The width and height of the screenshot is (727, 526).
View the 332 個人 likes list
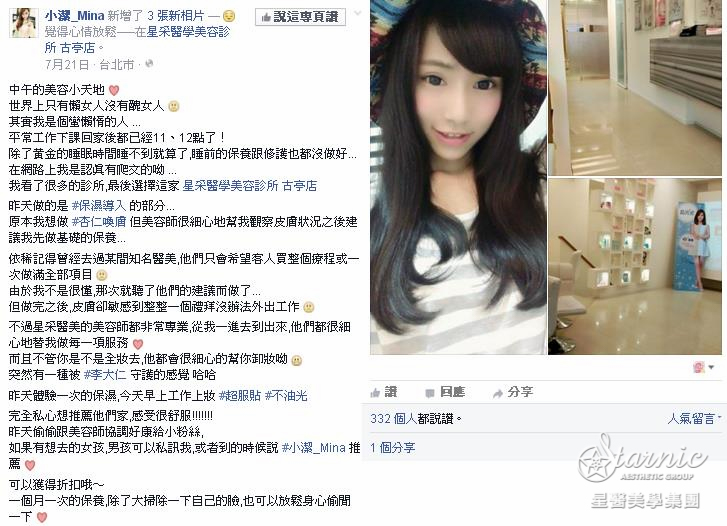point(393,419)
